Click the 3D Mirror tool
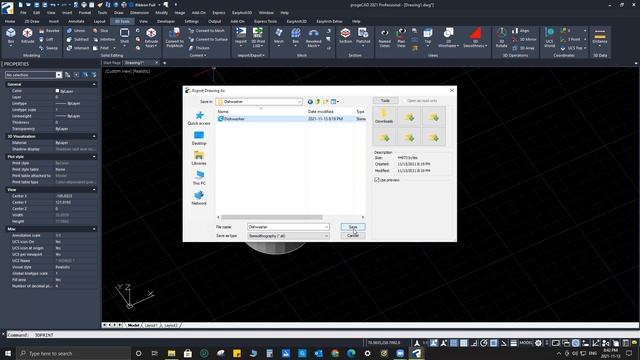 click(524, 39)
